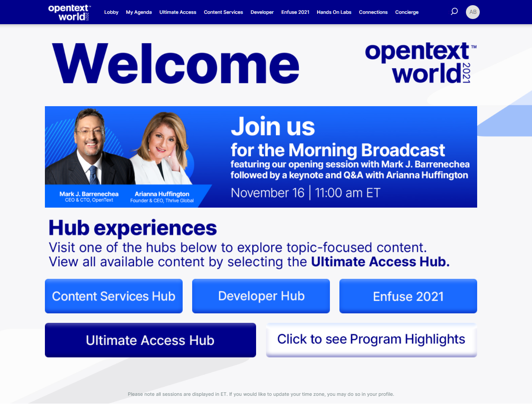Go to Connections in top navigation
This screenshot has height=404, width=532.
click(373, 12)
